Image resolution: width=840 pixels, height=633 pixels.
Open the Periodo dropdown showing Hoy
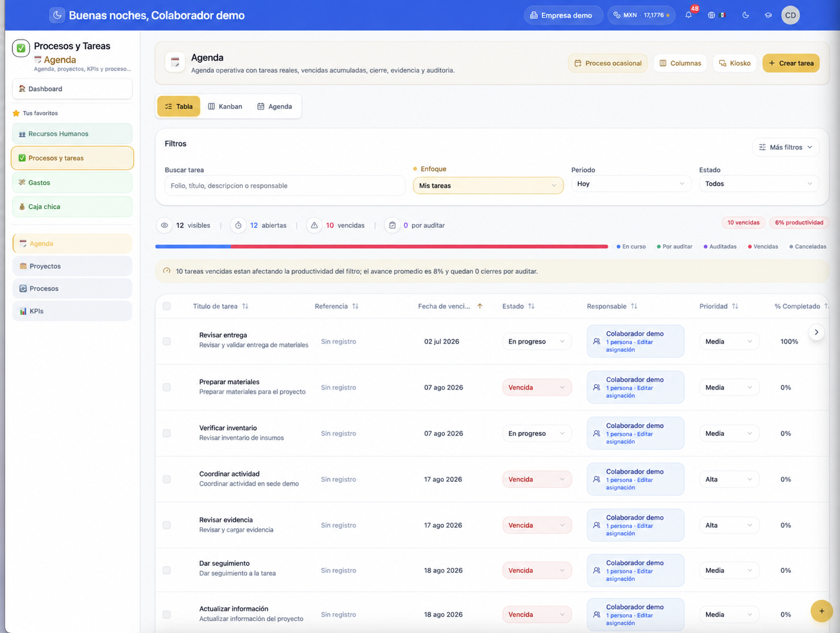click(631, 184)
